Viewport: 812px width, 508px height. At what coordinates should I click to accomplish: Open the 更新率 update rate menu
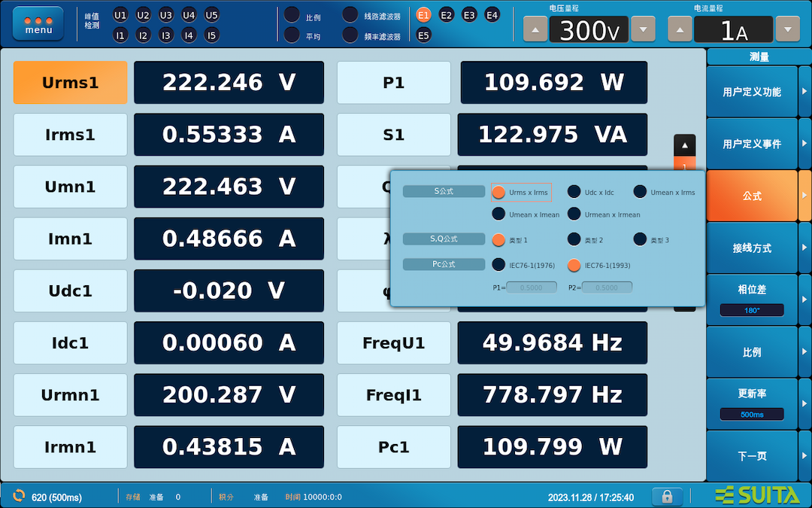(752, 404)
